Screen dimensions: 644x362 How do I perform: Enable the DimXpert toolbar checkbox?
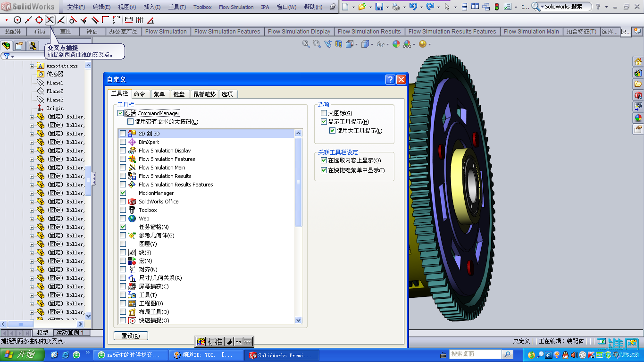coord(123,142)
